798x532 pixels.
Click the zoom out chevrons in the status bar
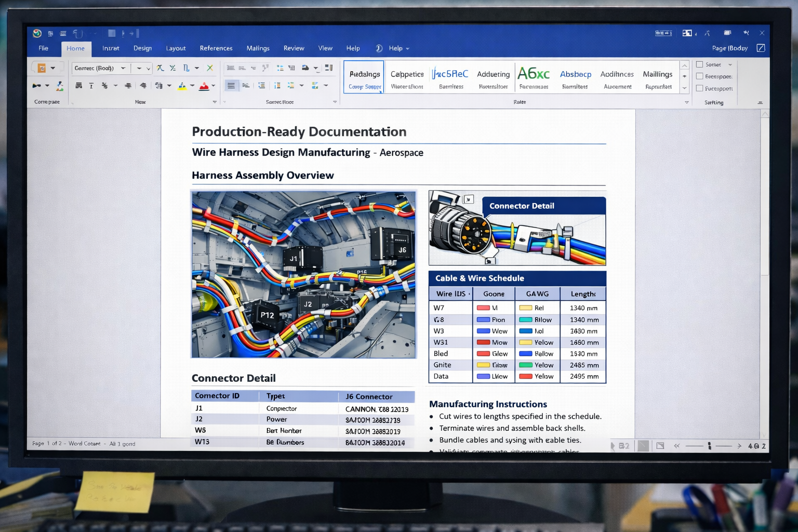click(x=676, y=446)
